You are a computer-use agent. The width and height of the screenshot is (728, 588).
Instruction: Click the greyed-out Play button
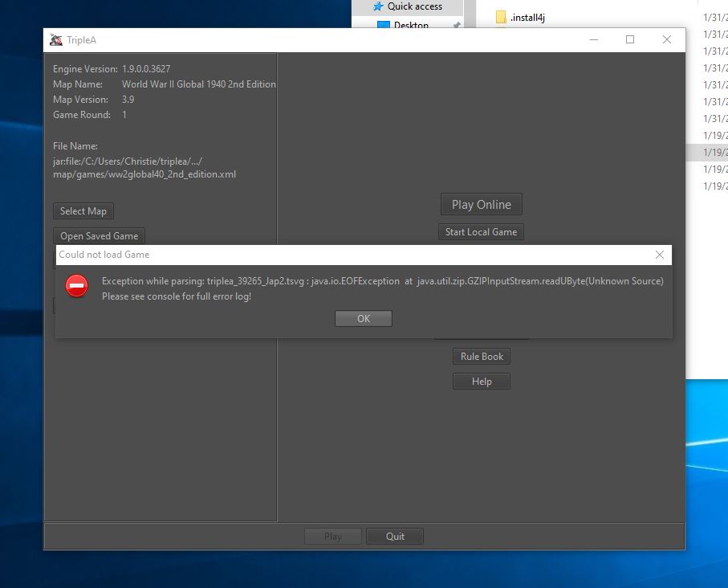332,537
